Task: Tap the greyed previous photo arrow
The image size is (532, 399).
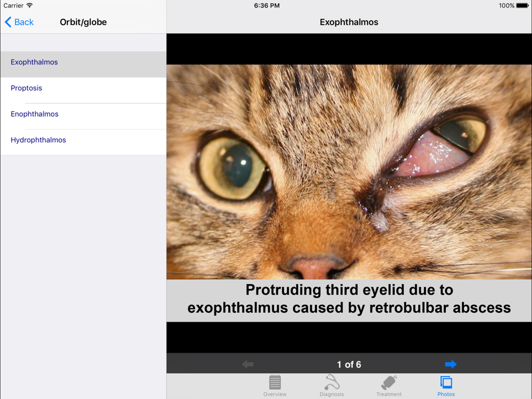Action: click(x=248, y=364)
